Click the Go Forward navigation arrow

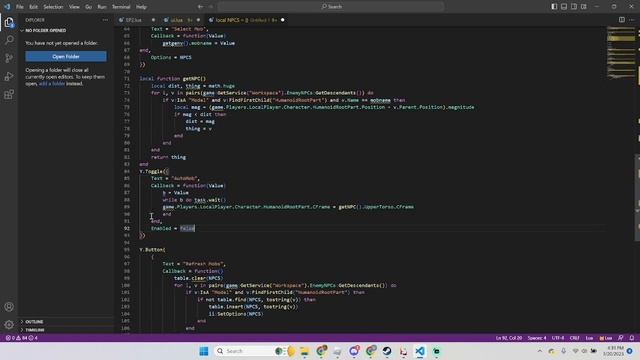tap(211, 7)
